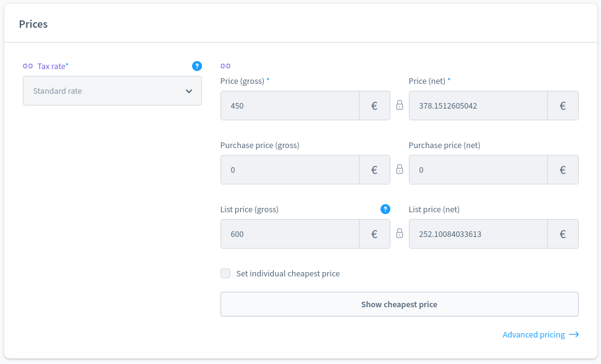601x364 pixels.
Task: Click the List price (net) field showing 252.10084033613
Action: click(x=478, y=234)
